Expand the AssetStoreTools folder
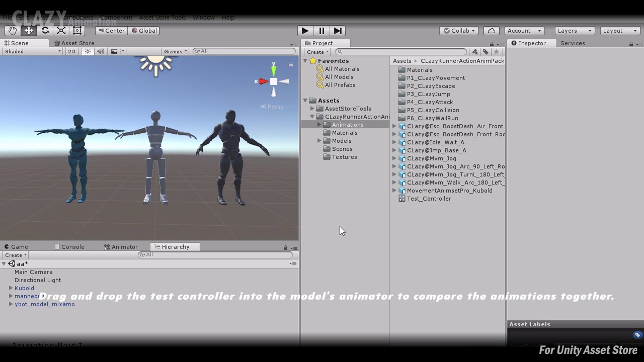Screen dimensions: 644x362 (x=312, y=109)
